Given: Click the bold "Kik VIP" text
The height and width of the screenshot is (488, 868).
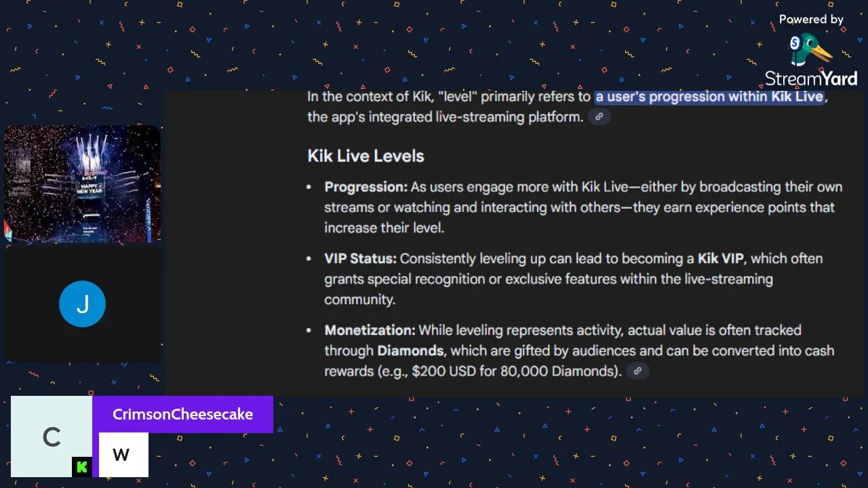Looking at the screenshot, I should [x=720, y=259].
